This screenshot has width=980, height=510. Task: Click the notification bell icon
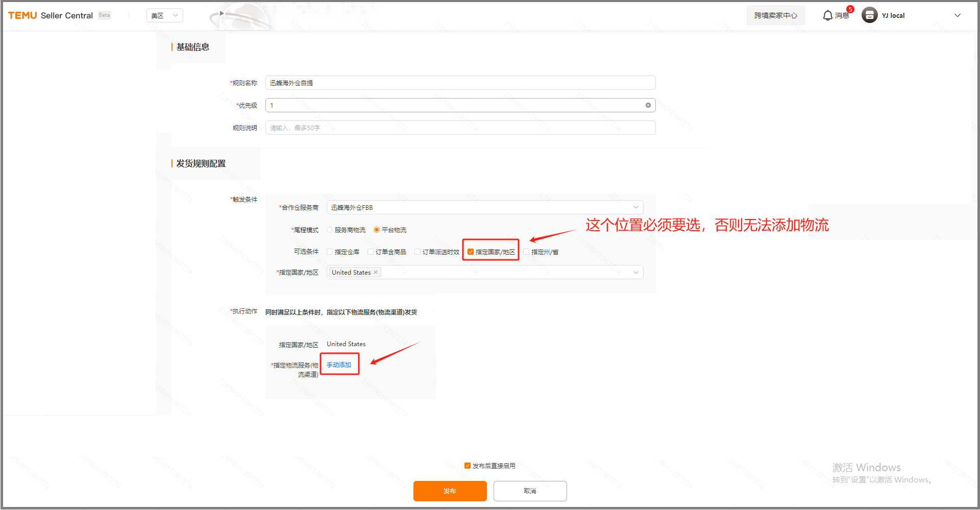827,16
